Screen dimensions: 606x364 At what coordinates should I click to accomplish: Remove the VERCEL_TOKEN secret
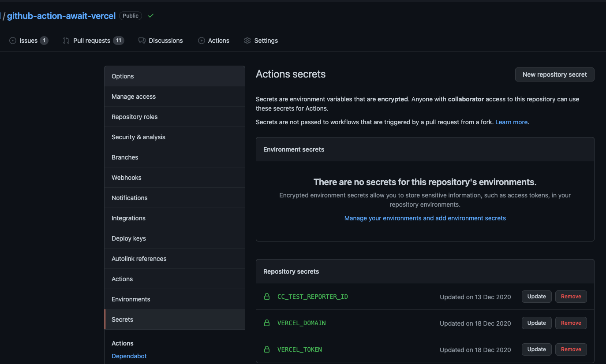[571, 349]
